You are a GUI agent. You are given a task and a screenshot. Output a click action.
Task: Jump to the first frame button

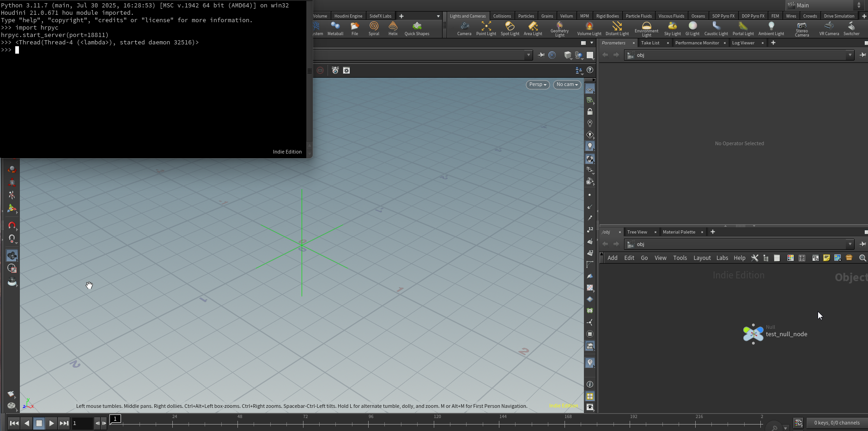[14, 423]
